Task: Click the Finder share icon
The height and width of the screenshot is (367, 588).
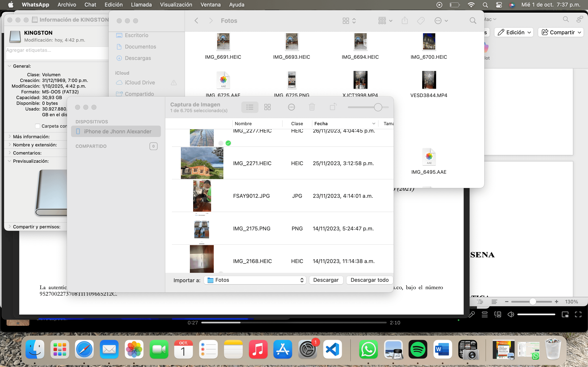Action: coord(404,21)
